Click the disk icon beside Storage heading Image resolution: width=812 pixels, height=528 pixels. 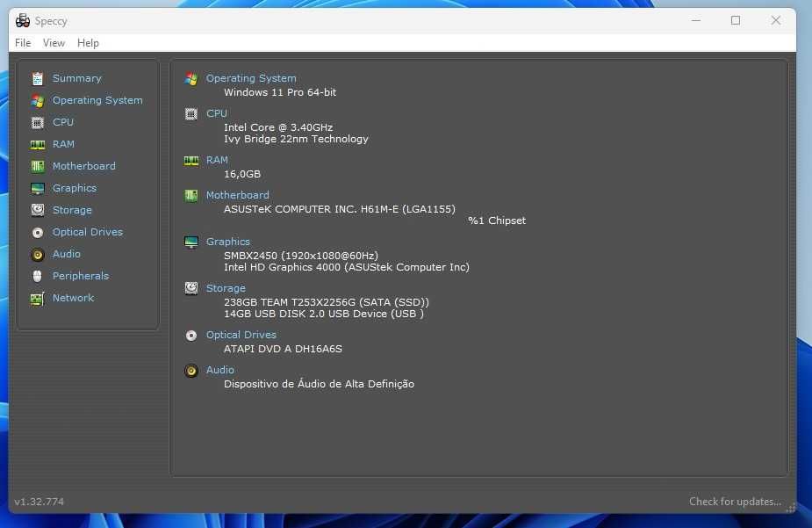tap(191, 289)
